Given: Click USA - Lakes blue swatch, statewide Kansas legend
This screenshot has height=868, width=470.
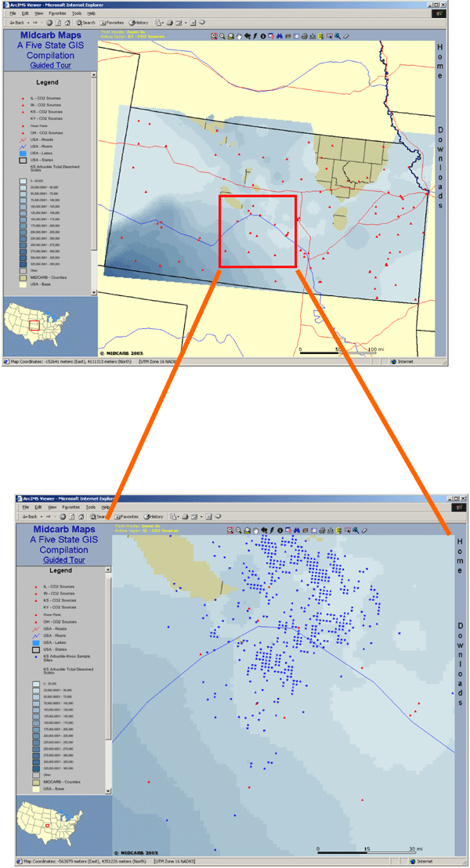Looking at the screenshot, I should click(22, 154).
